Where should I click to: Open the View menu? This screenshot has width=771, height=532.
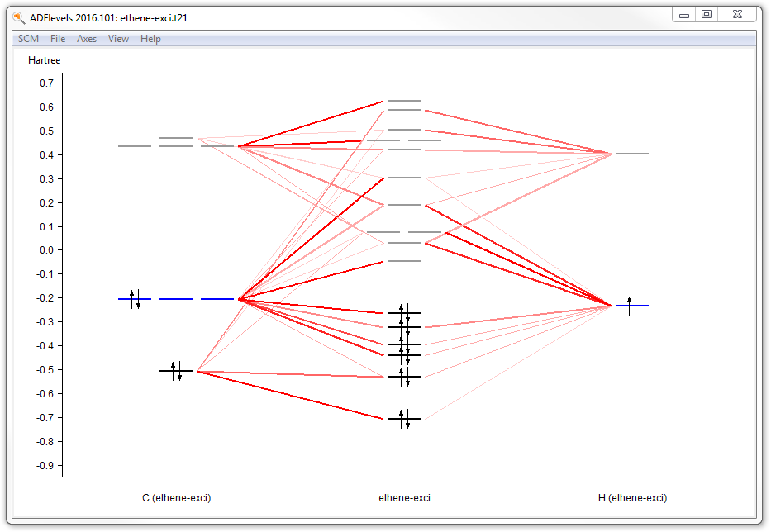pos(118,39)
